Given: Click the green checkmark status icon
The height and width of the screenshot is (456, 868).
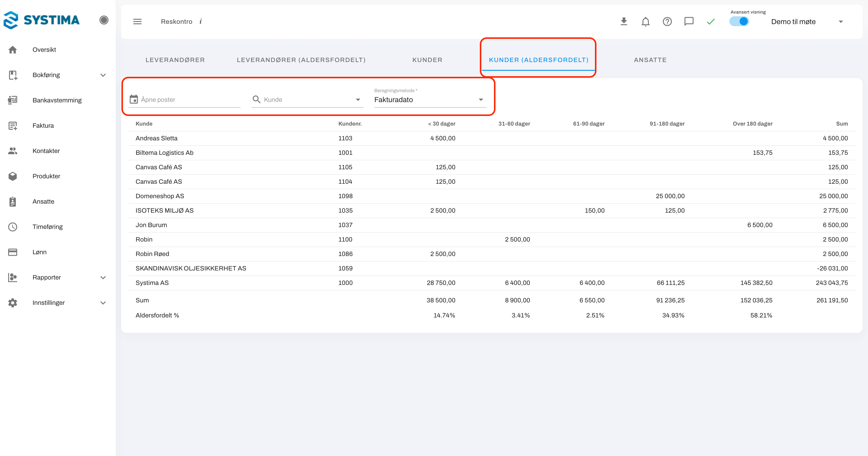Looking at the screenshot, I should (x=711, y=22).
